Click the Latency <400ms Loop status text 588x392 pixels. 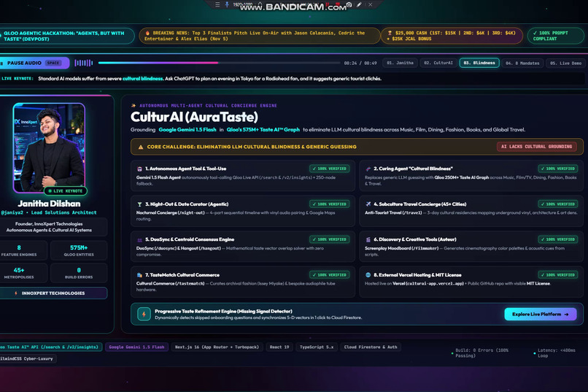[x=557, y=353]
